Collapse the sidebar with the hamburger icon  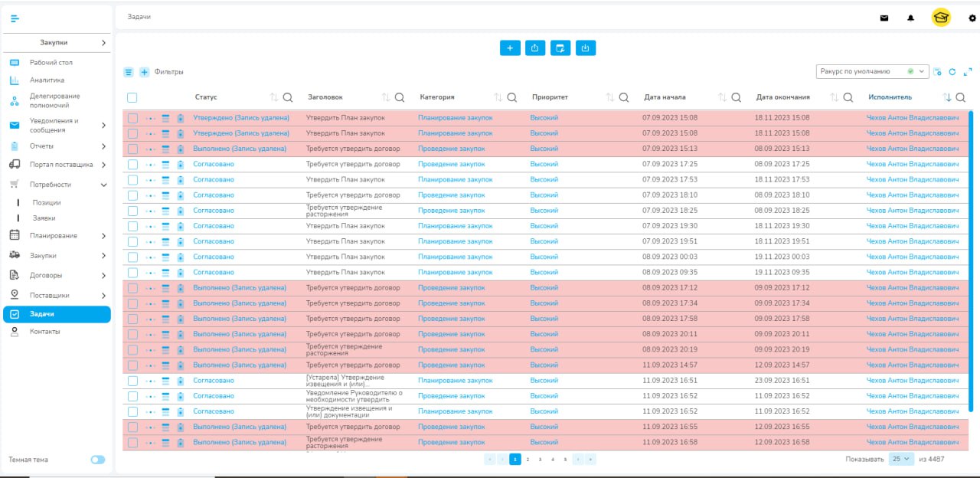click(15, 18)
